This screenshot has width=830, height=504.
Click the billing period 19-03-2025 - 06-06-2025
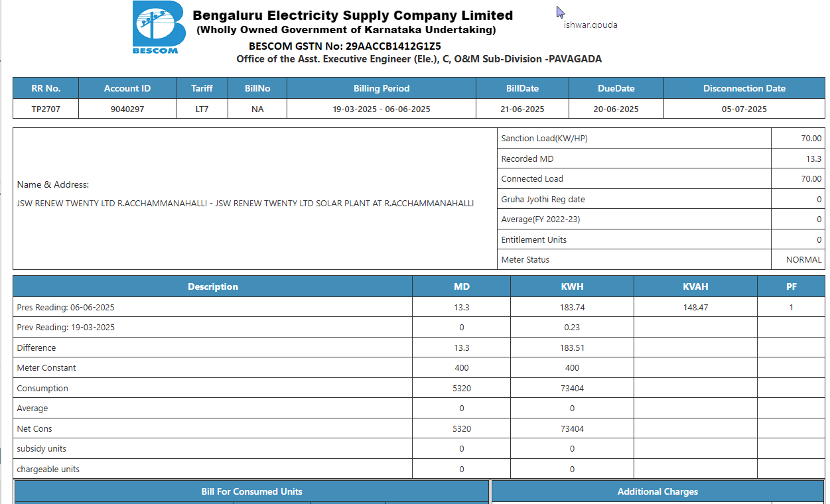pyautogui.click(x=381, y=109)
